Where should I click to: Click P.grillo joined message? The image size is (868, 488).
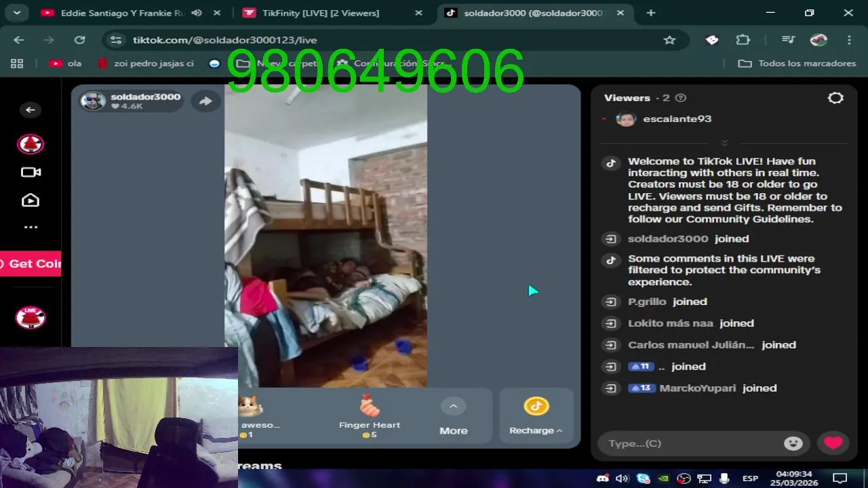point(667,302)
